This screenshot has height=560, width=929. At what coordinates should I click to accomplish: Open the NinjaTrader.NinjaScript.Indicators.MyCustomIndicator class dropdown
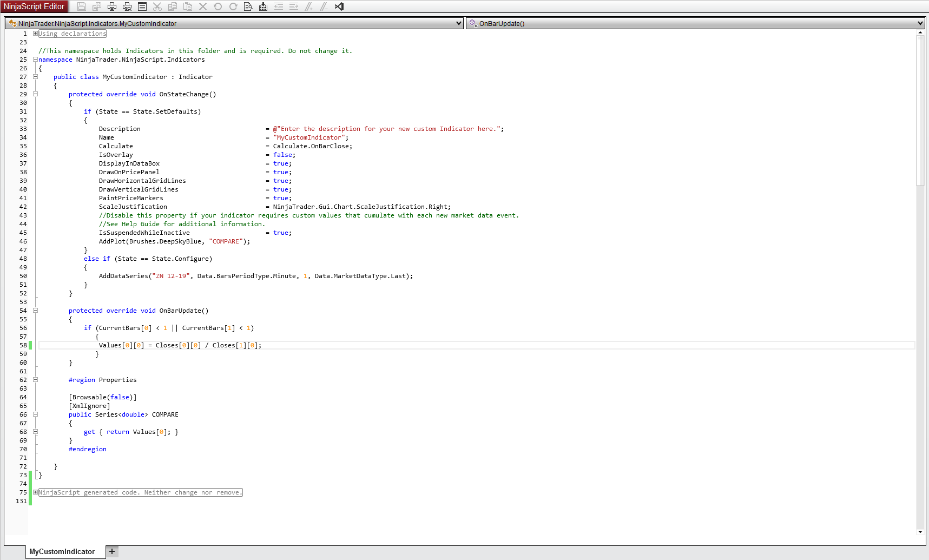pyautogui.click(x=234, y=23)
